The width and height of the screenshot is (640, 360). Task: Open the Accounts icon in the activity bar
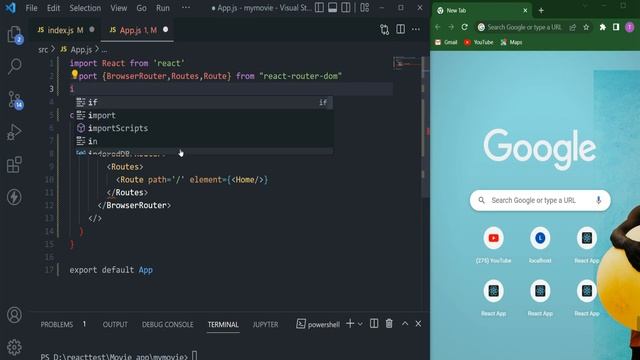[14, 315]
